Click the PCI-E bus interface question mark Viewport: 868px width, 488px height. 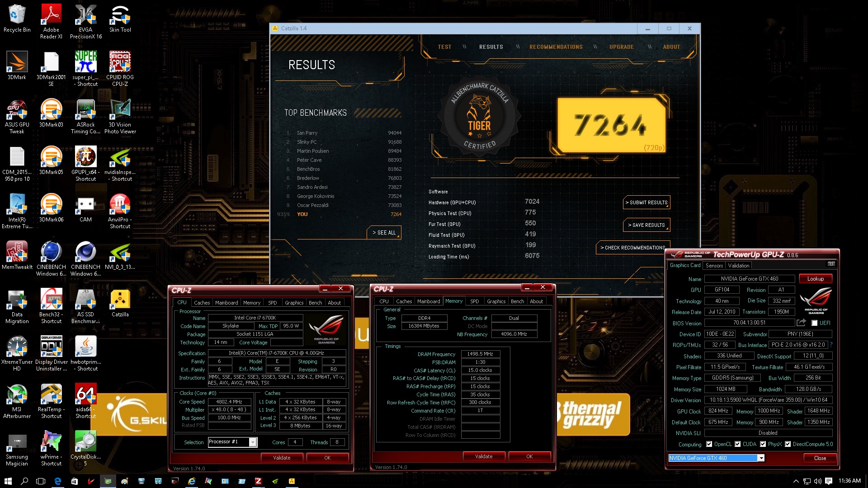pyautogui.click(x=831, y=345)
